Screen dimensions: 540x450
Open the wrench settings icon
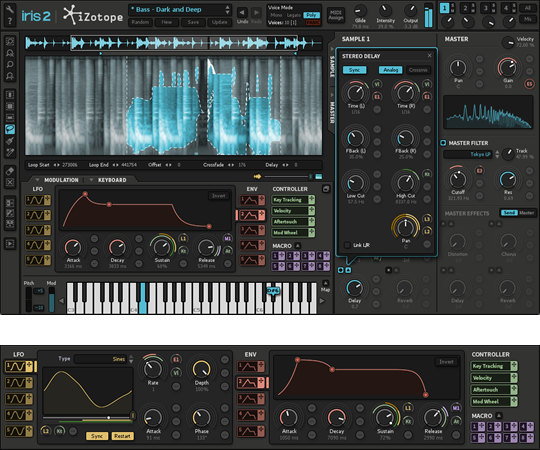[x=10, y=9]
